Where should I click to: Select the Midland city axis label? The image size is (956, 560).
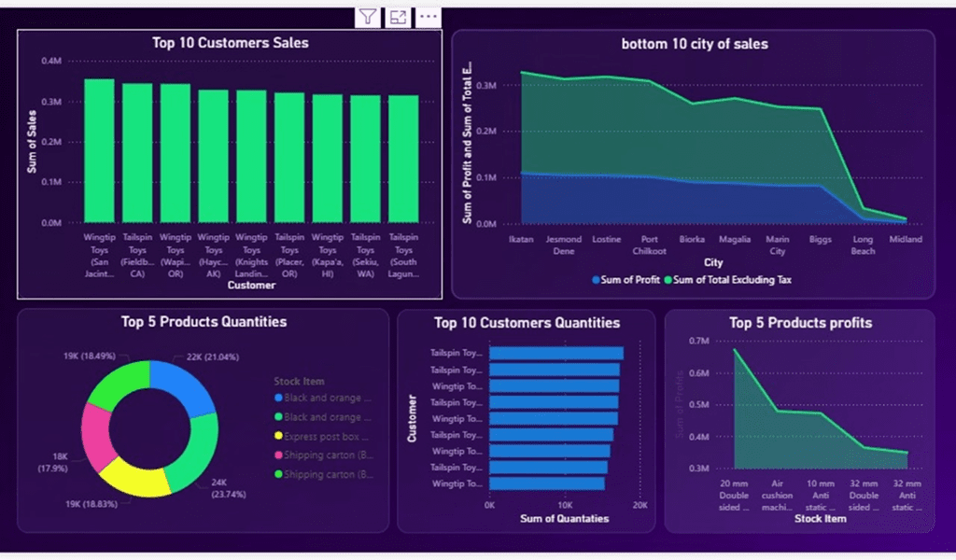[x=906, y=240]
